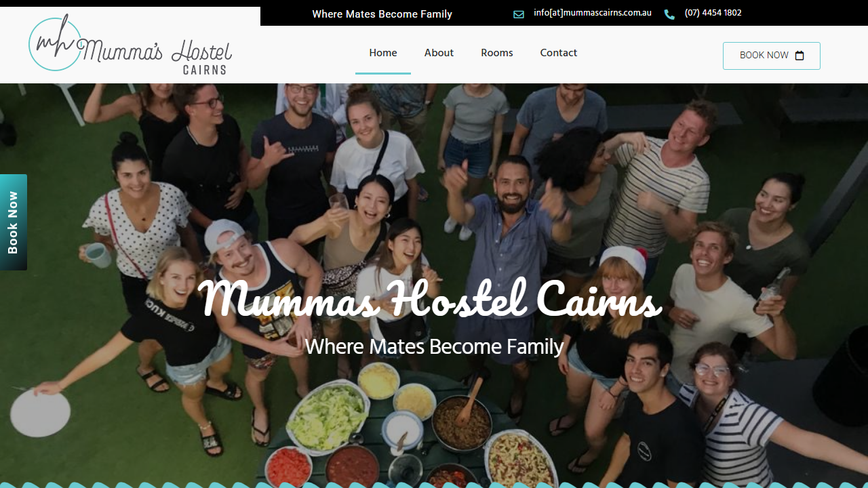868x488 pixels.
Task: Click the hero subtitle Where Mates Become Family
Action: pos(434,346)
